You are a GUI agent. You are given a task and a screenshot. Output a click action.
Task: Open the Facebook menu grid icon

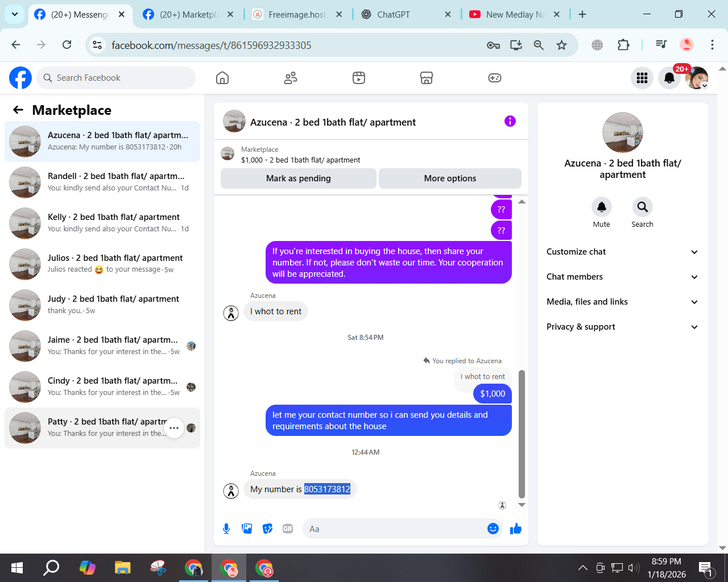point(642,78)
